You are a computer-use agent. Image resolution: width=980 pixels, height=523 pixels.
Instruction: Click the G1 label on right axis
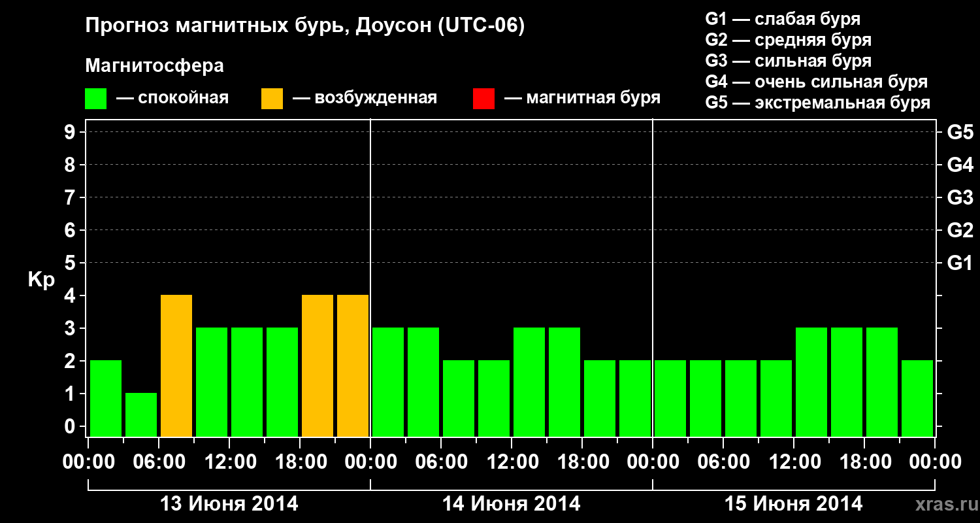(x=960, y=263)
